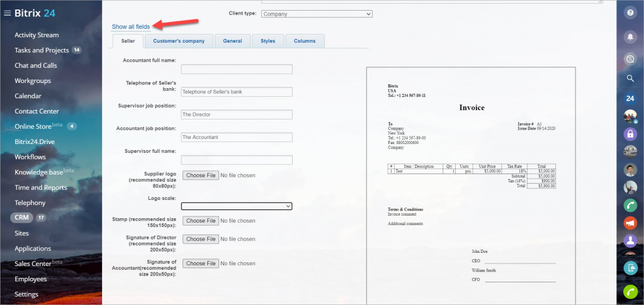
Task: Open Calendar in left menu
Action: 28,96
